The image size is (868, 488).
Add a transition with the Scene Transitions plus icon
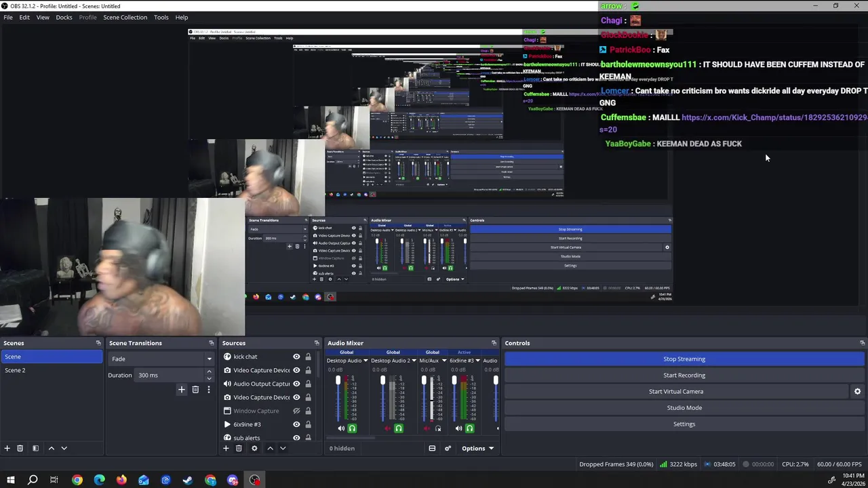click(x=181, y=390)
